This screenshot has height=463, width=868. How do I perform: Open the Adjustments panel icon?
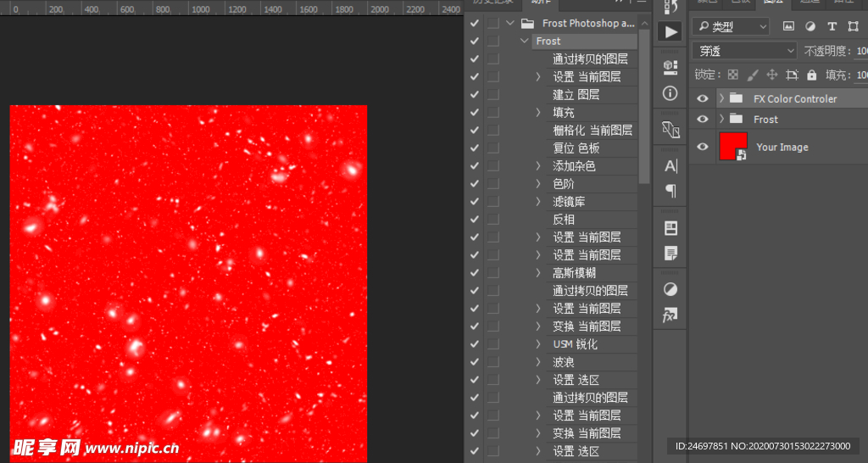coord(670,289)
